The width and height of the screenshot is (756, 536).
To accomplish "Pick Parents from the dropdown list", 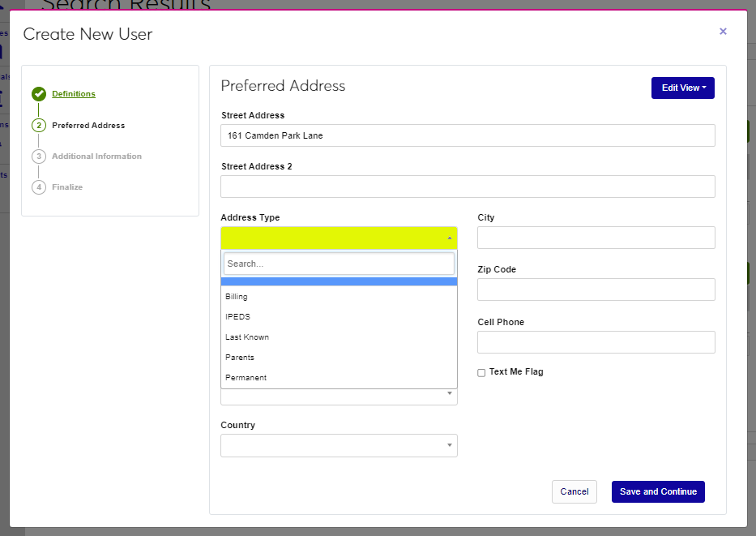I will click(240, 358).
